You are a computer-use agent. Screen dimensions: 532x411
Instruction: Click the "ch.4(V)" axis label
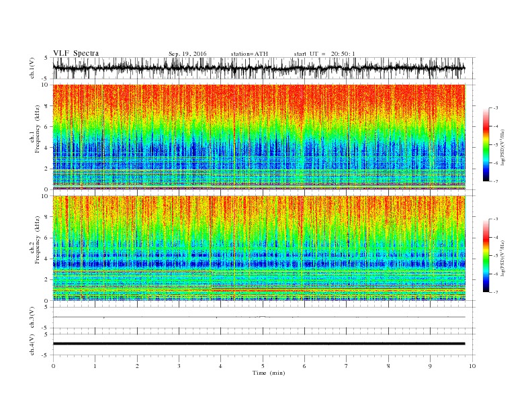(x=32, y=345)
